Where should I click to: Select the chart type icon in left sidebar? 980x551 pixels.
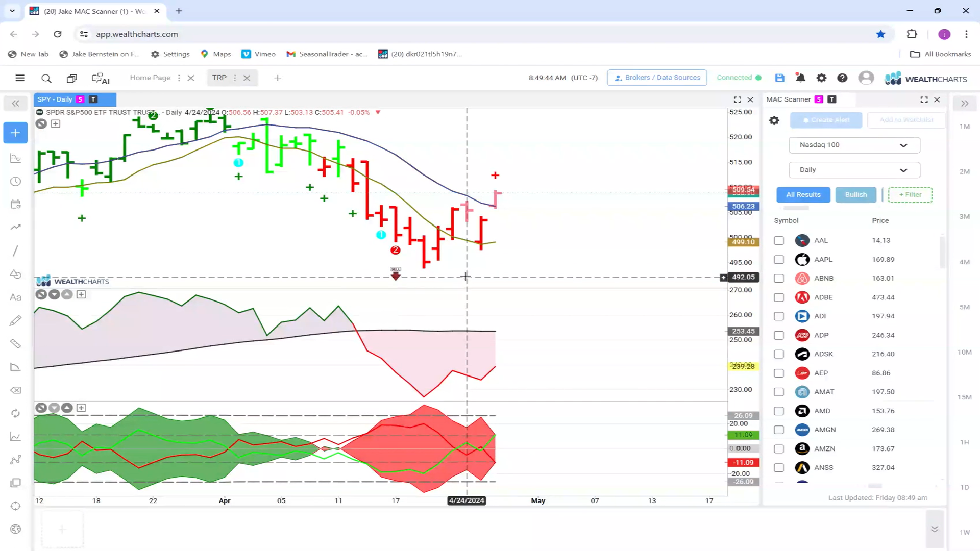(15, 158)
